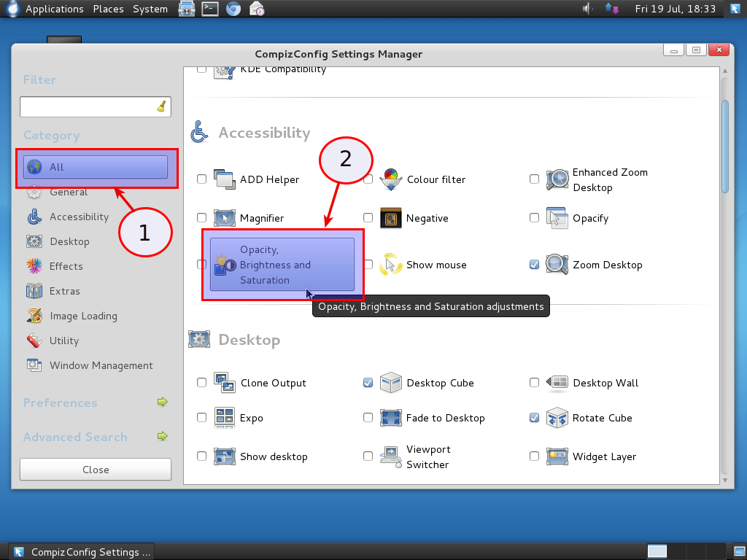Enable the ADD Helper checkbox
Image resolution: width=747 pixels, height=560 pixels.
(x=201, y=179)
